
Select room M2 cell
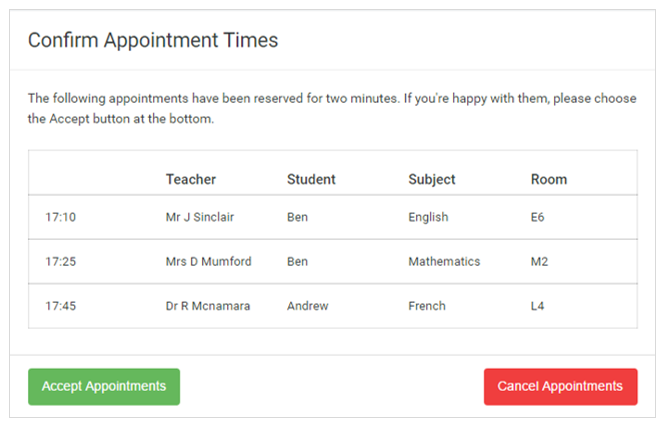pos(539,262)
